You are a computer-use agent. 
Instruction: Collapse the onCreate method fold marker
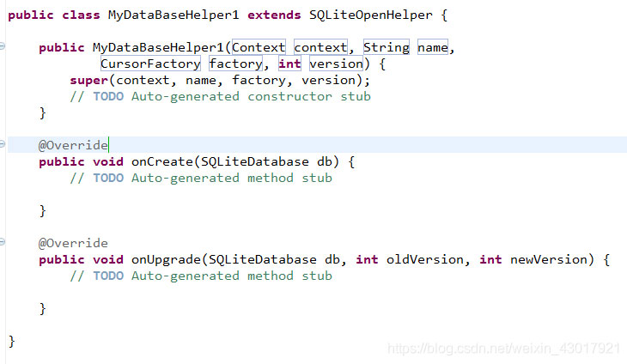pos(2,144)
